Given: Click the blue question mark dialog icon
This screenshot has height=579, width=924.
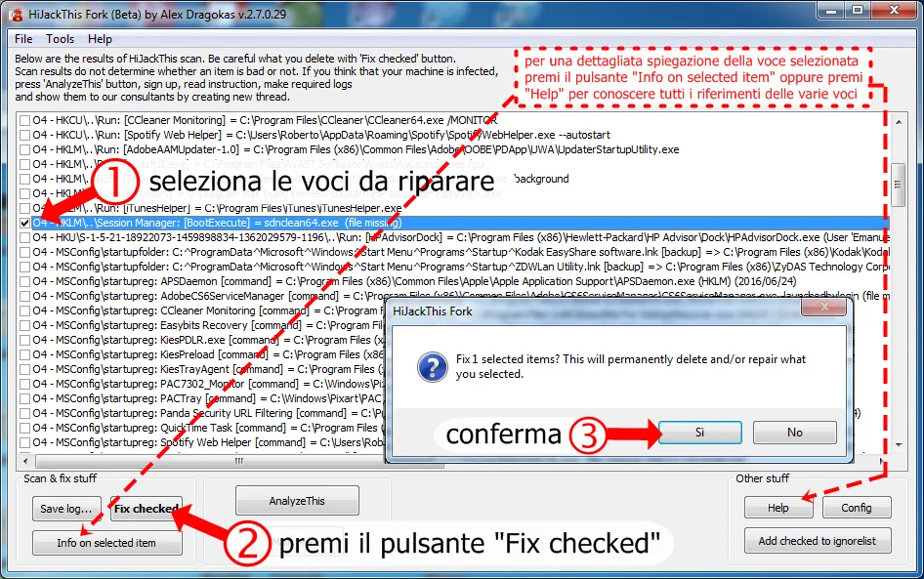Looking at the screenshot, I should click(x=432, y=366).
